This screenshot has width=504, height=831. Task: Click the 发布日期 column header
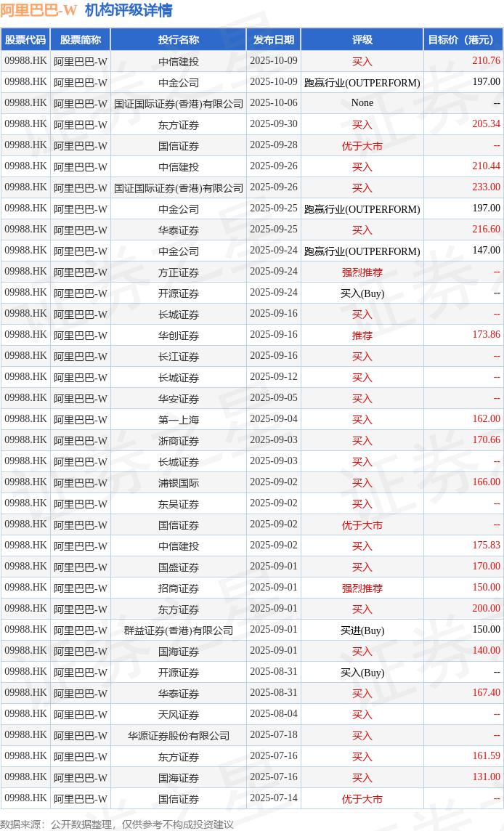click(274, 40)
